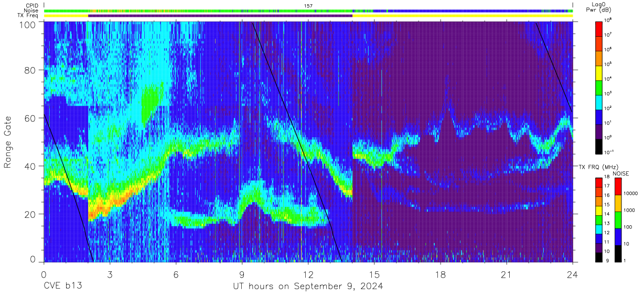
Task: Click the black bottom segment of Lag0 Pwr colorbar
Action: (x=599, y=146)
